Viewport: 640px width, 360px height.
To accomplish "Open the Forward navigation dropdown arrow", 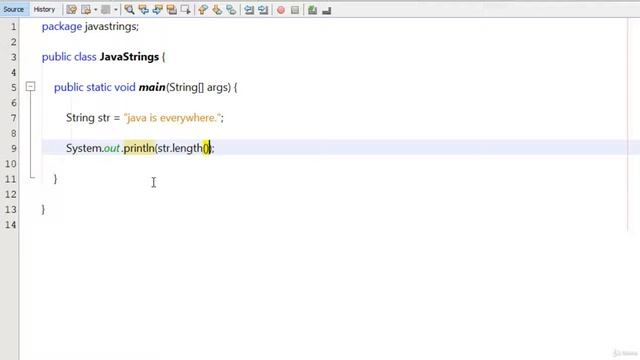I will pos(116,10).
